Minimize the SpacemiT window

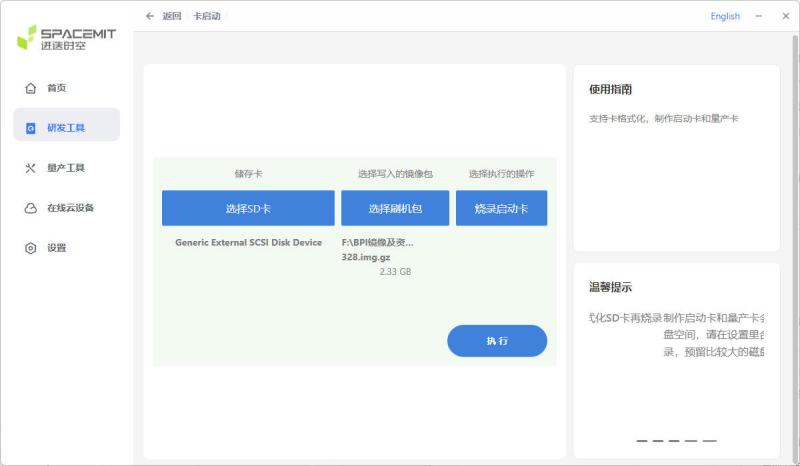coord(759,16)
